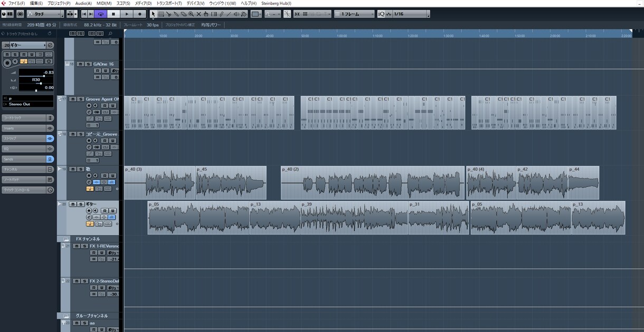Toggle monitor button on Groove Agent track
Viewport: 644px width, 332px height.
point(96,106)
